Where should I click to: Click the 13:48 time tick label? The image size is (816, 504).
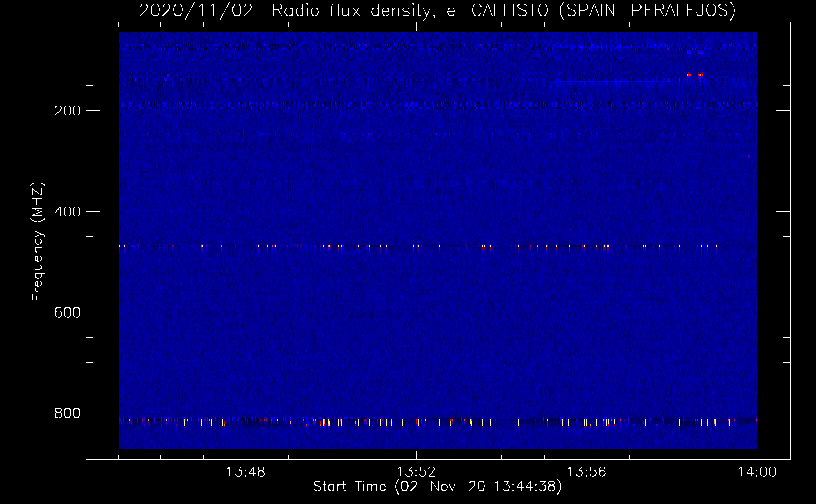pyautogui.click(x=246, y=472)
